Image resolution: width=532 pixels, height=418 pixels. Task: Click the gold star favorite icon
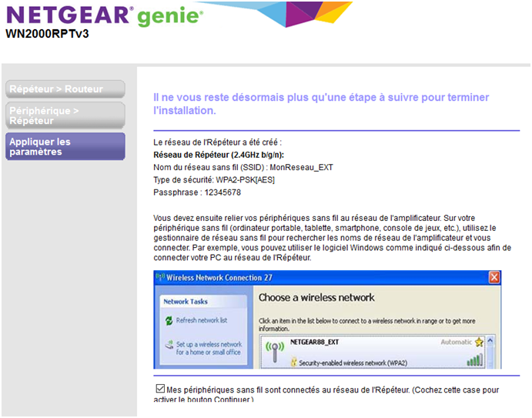tap(479, 342)
